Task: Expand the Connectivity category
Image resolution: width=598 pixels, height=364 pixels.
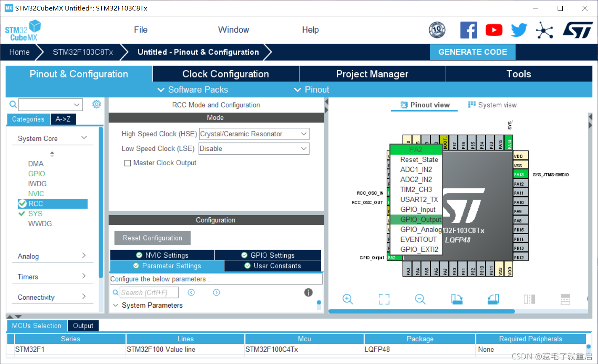Action: [84, 297]
